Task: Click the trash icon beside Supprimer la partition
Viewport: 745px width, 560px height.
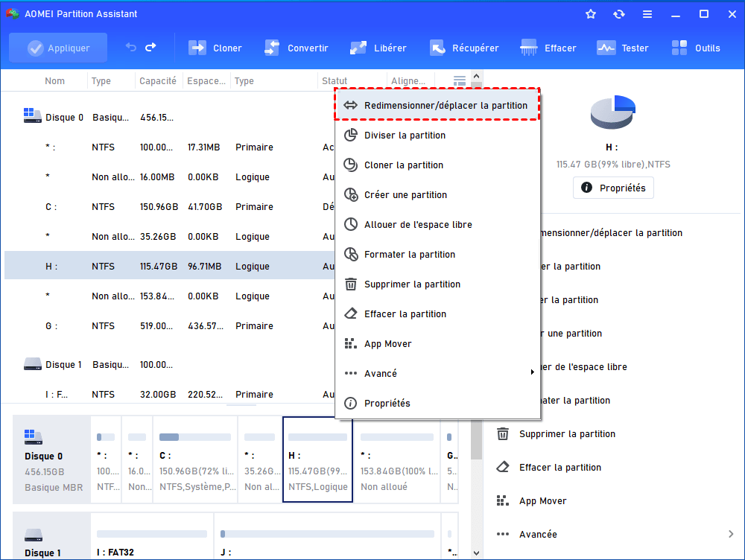Action: click(503, 433)
